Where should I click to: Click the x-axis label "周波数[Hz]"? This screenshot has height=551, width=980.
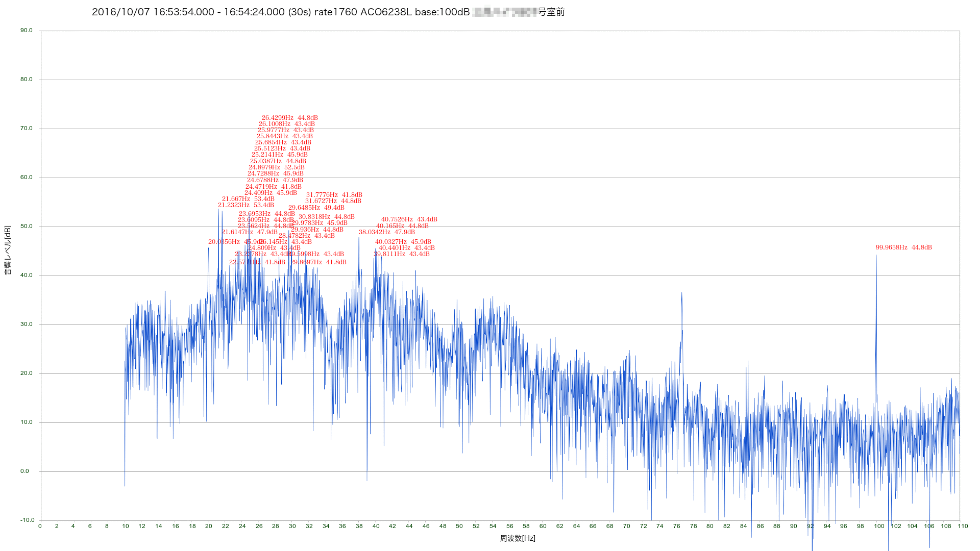(x=518, y=538)
